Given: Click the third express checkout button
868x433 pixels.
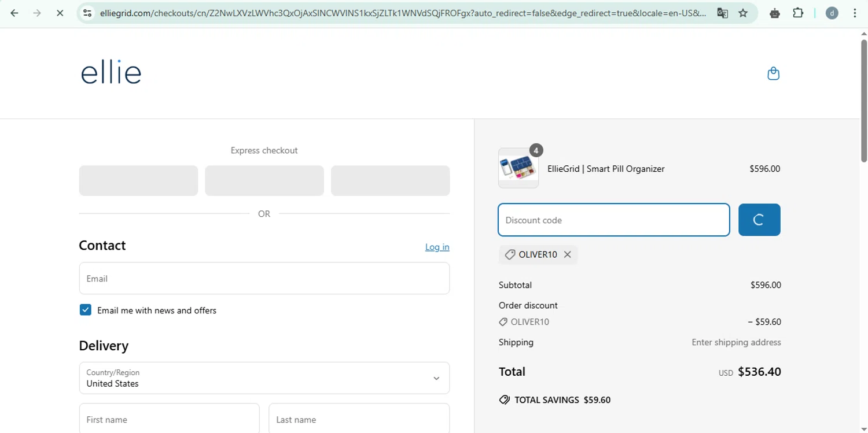Looking at the screenshot, I should (391, 180).
